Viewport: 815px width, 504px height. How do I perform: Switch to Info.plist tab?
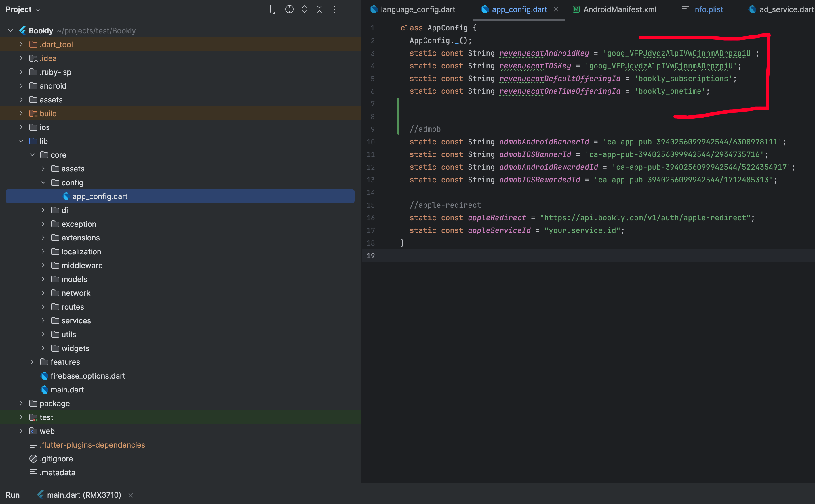tap(702, 9)
